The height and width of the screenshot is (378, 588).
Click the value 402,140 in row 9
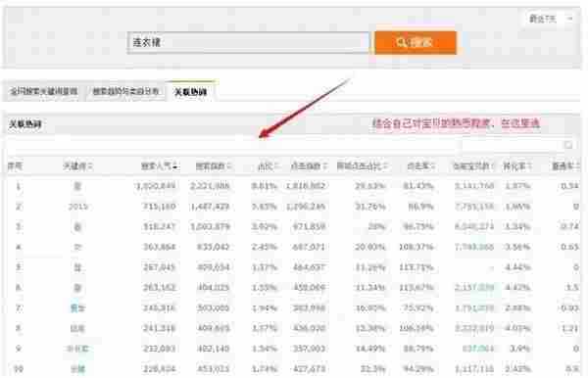[213, 349]
